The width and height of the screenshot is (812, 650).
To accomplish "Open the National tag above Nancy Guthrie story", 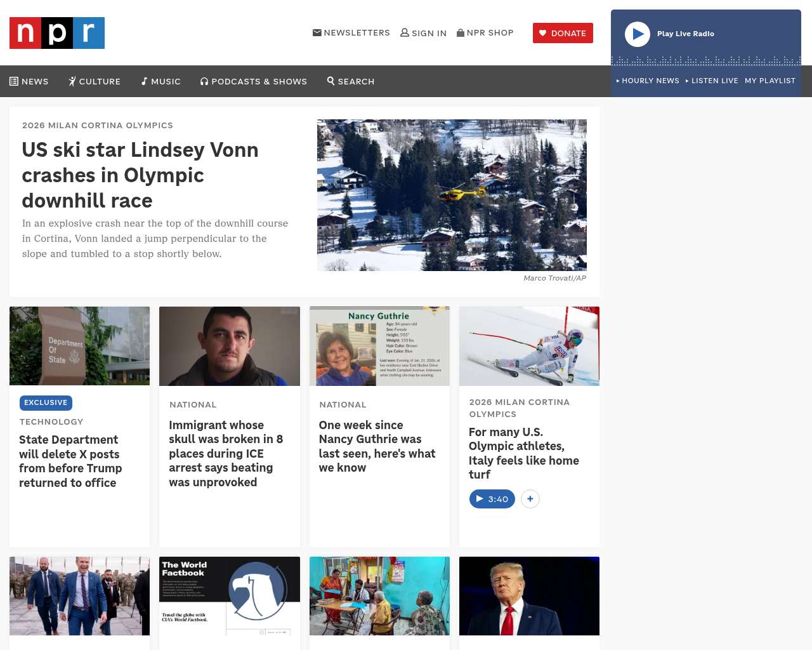I will pyautogui.click(x=343, y=404).
